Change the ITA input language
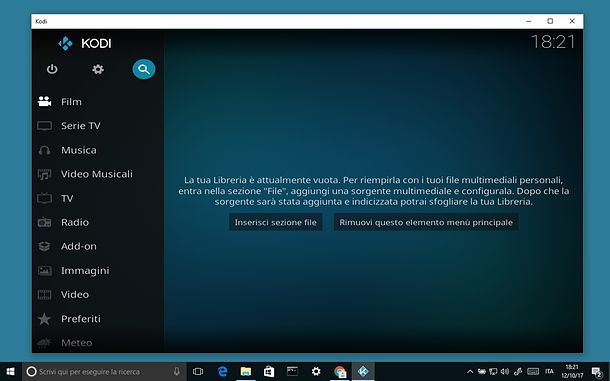 tap(549, 371)
